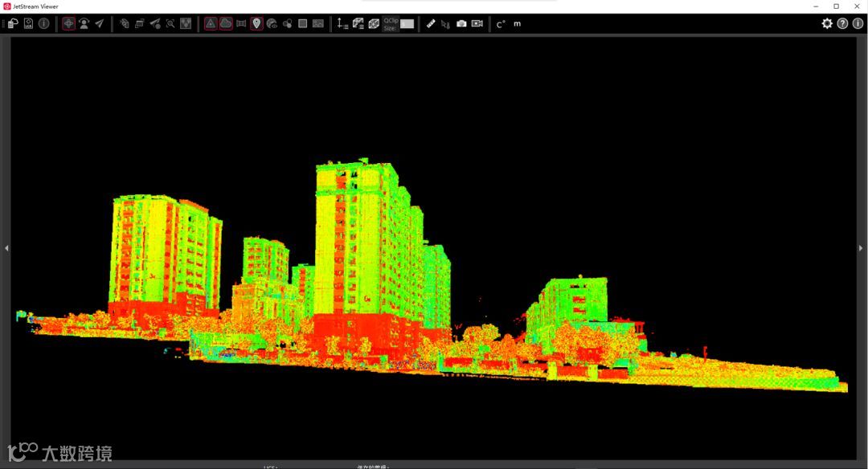The width and height of the screenshot is (868, 469).
Task: Click the QClip cube icon
Action: click(x=374, y=23)
